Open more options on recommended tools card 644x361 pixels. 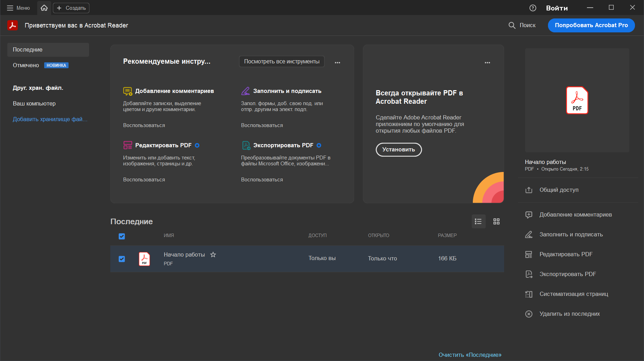[337, 63]
